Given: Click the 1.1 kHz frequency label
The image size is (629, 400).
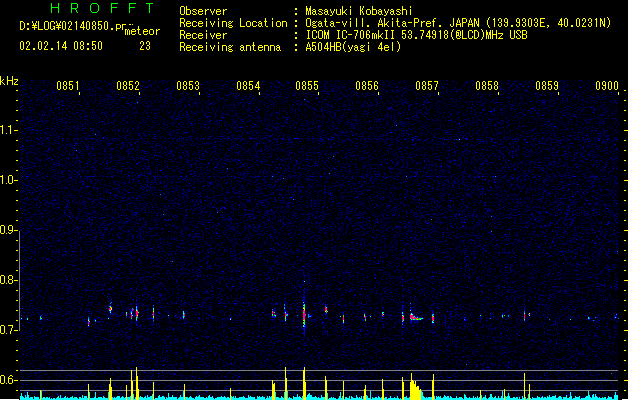Looking at the screenshot, I should [x=8, y=130].
